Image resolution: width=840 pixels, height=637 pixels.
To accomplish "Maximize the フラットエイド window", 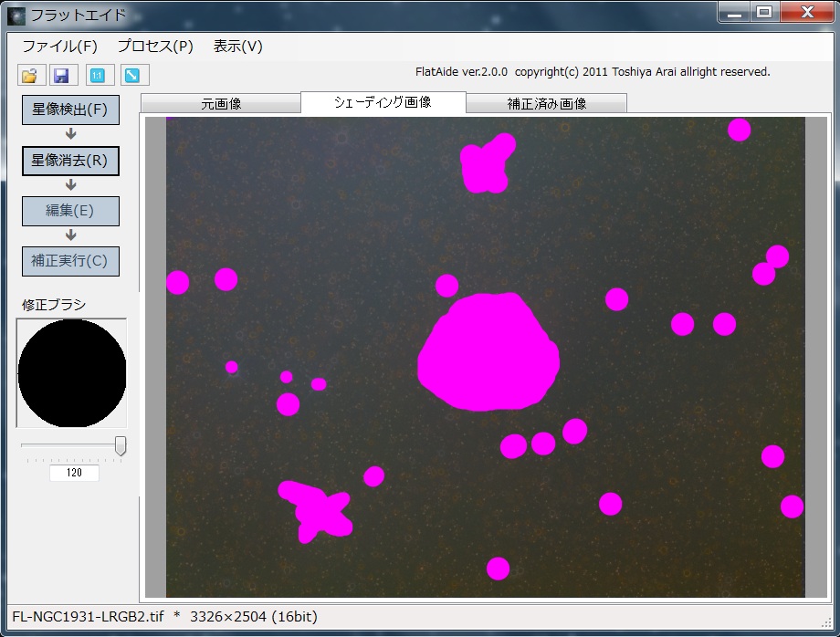I will click(764, 12).
